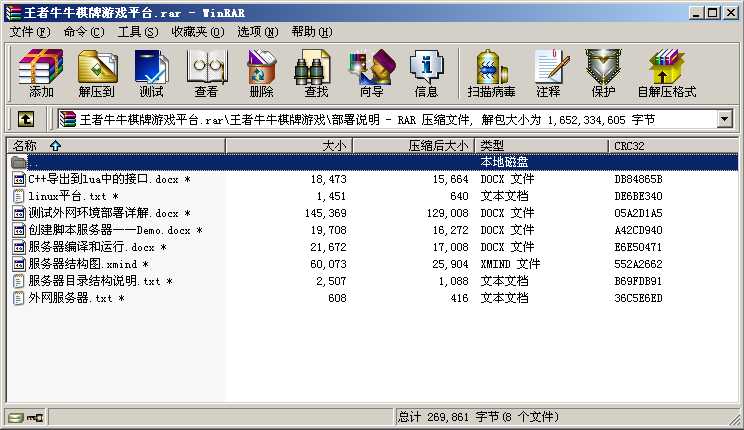
Task: Click the XMIND 文件 type cell
Action: (510, 264)
